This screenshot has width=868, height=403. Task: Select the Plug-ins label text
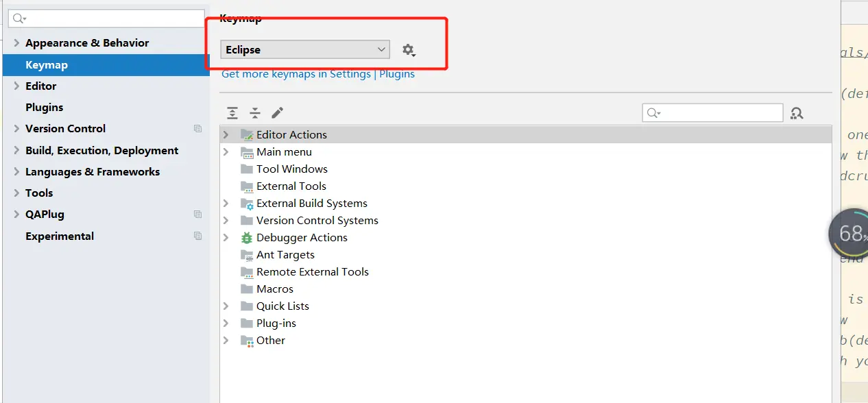[276, 323]
